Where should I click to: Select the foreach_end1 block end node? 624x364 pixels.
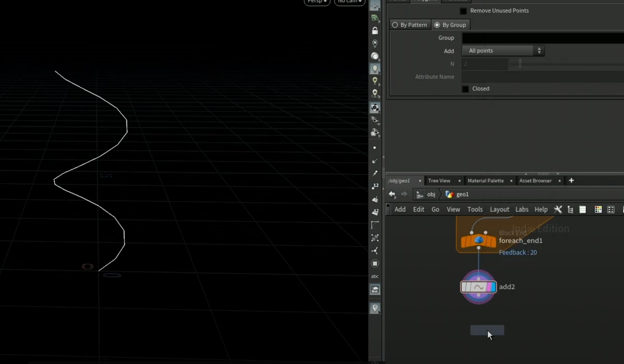[478, 241]
